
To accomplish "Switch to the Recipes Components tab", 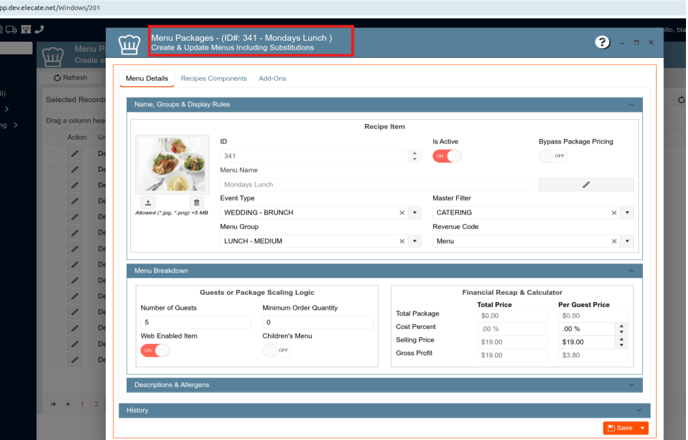I will click(x=214, y=78).
